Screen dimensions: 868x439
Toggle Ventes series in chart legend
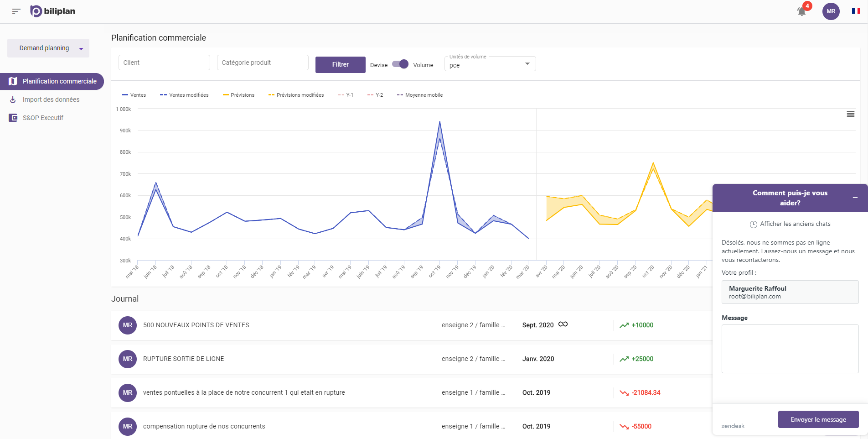pos(134,95)
